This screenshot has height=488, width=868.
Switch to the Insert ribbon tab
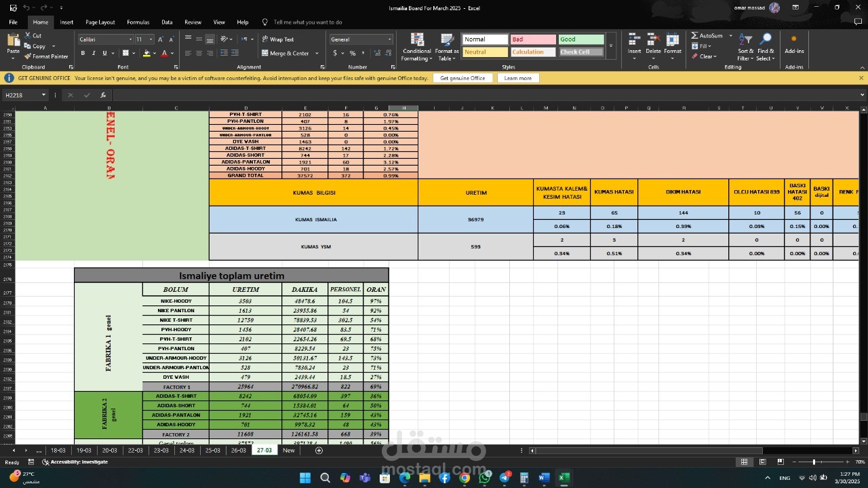66,22
